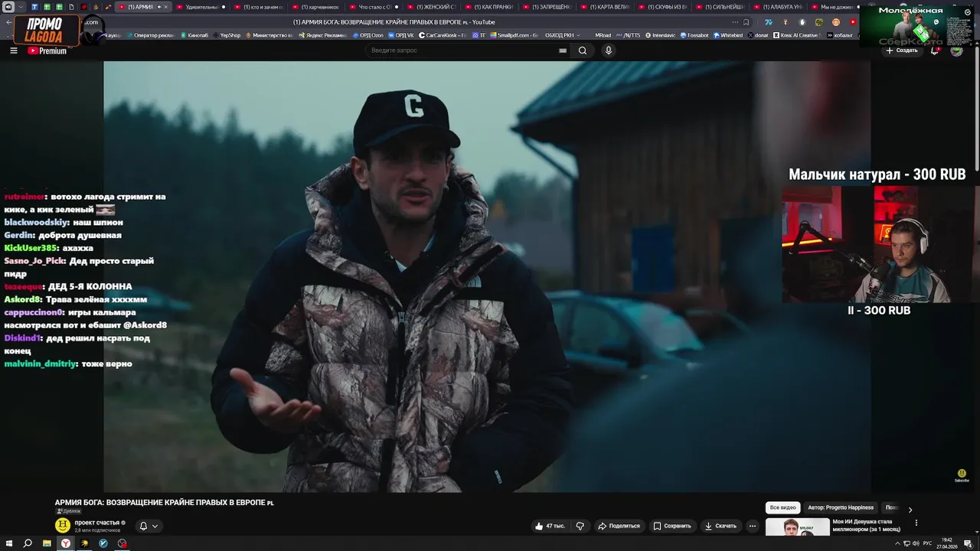Bookmark this page in the address bar

(746, 22)
